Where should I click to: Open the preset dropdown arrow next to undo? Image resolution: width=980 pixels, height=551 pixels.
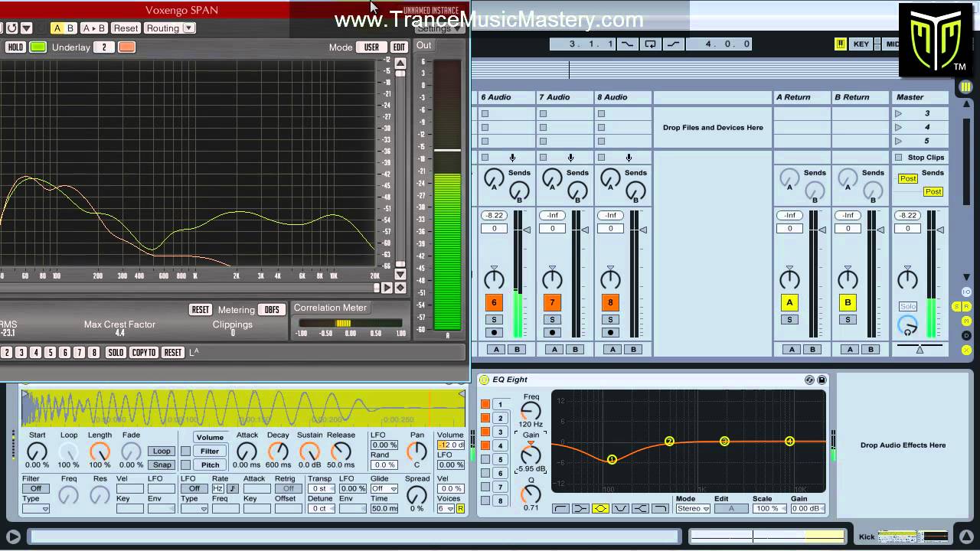(25, 28)
